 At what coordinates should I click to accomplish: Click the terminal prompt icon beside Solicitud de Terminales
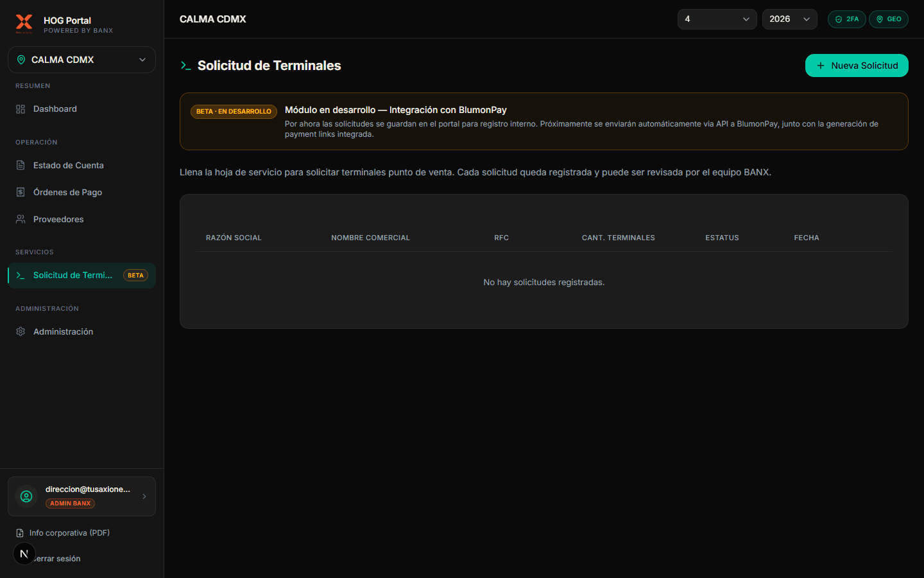[21, 275]
